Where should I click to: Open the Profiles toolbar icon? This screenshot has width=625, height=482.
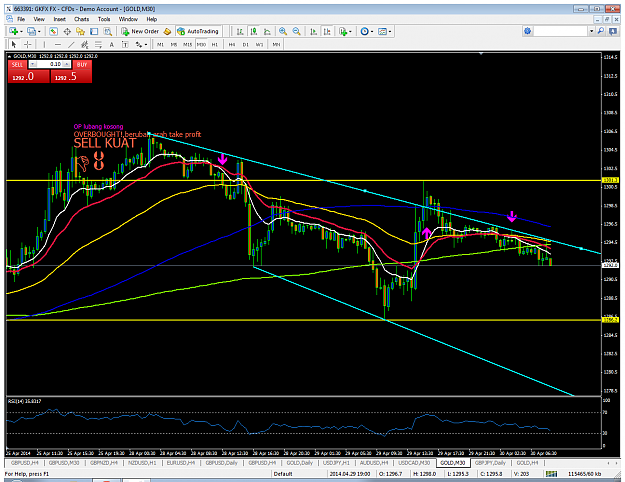[x=31, y=31]
